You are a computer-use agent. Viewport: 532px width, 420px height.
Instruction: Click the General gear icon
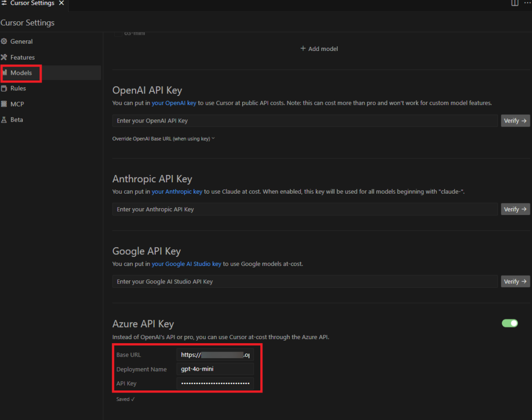click(x=4, y=42)
